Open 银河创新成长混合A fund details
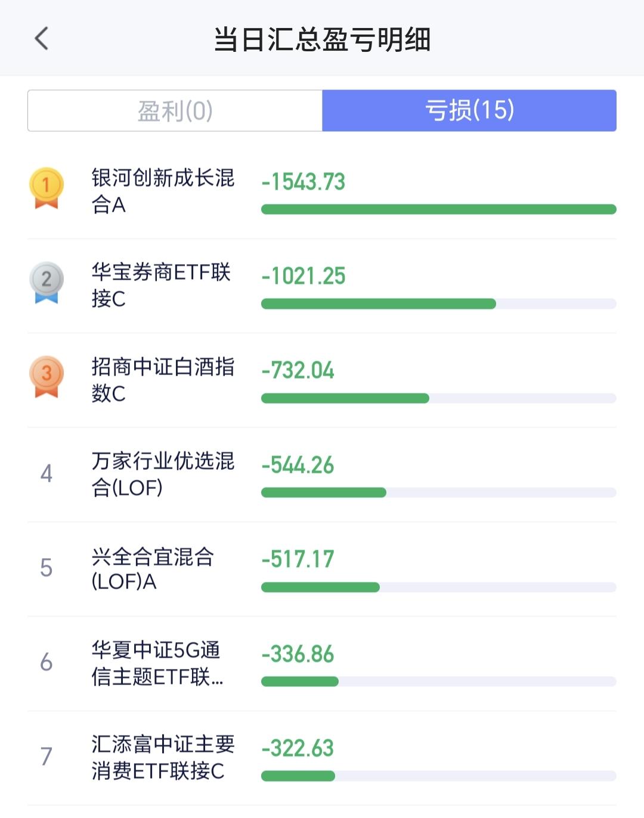Image resolution: width=644 pixels, height=818 pixels. [x=162, y=191]
